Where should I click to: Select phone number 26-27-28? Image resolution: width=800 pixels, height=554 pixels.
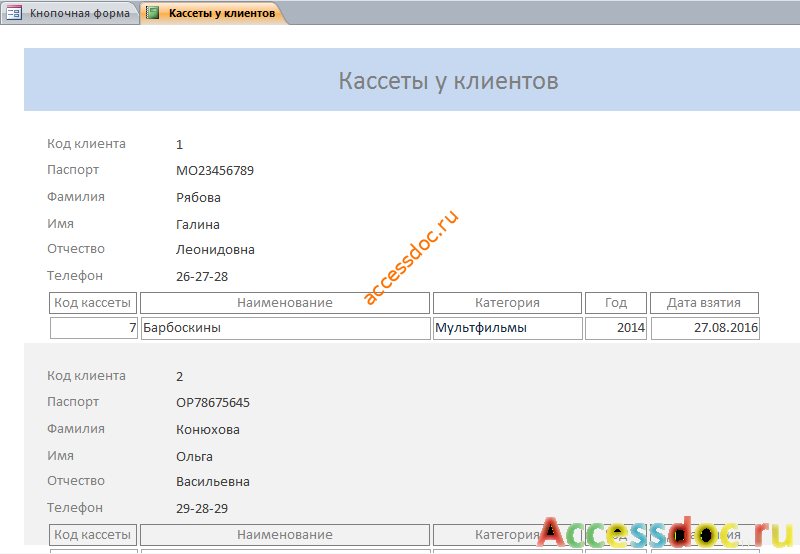click(x=202, y=276)
